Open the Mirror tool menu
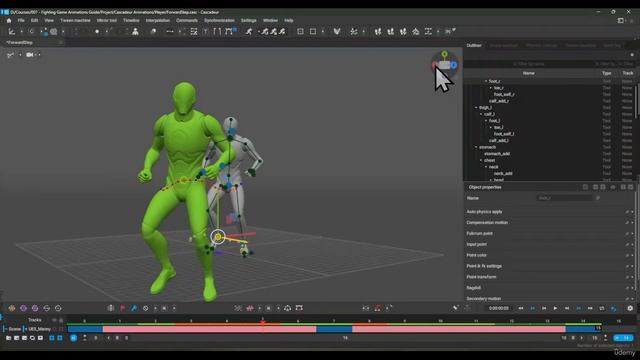This screenshot has width=640, height=360. click(107, 20)
